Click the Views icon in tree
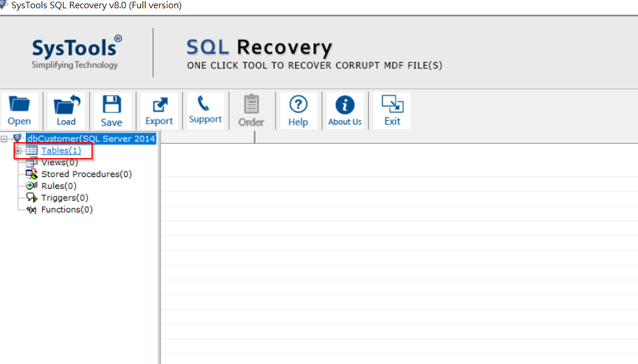This screenshot has width=638, height=364. [x=32, y=162]
